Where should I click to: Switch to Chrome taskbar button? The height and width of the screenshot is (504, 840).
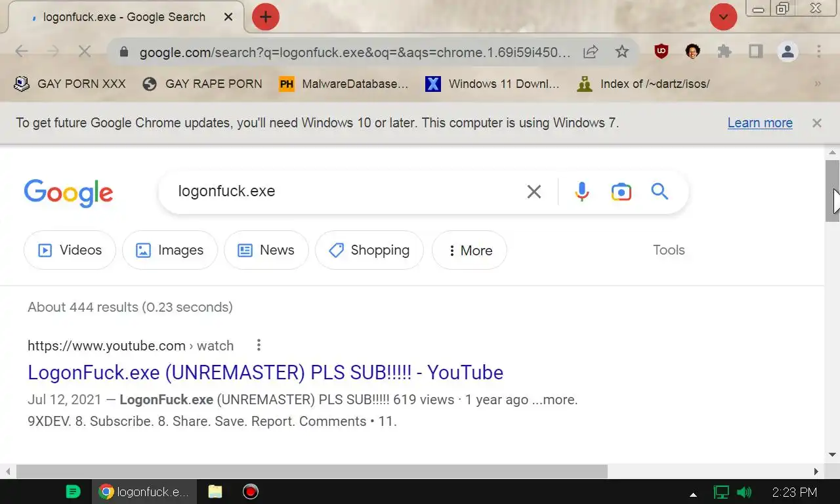pyautogui.click(x=144, y=492)
